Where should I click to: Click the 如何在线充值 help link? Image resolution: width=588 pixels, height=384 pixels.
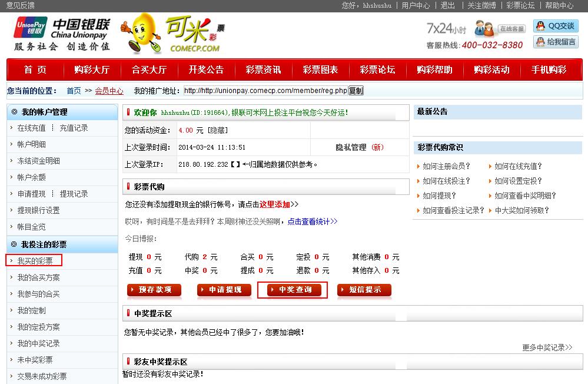pyautogui.click(x=518, y=167)
